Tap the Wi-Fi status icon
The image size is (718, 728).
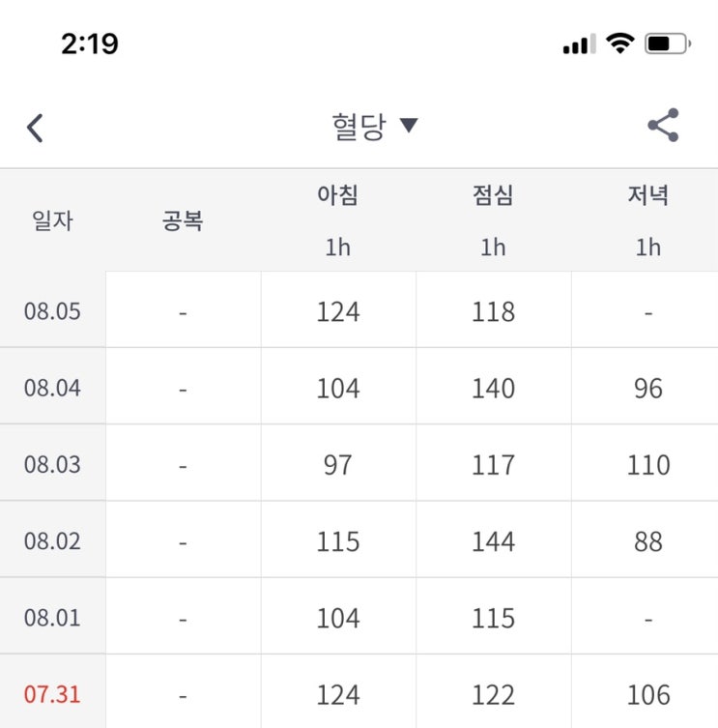(x=619, y=44)
